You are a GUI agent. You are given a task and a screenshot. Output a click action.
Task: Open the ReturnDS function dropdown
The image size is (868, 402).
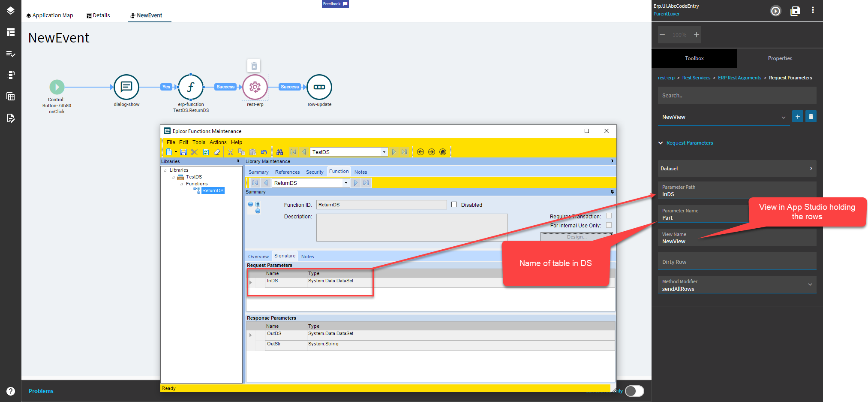(346, 183)
